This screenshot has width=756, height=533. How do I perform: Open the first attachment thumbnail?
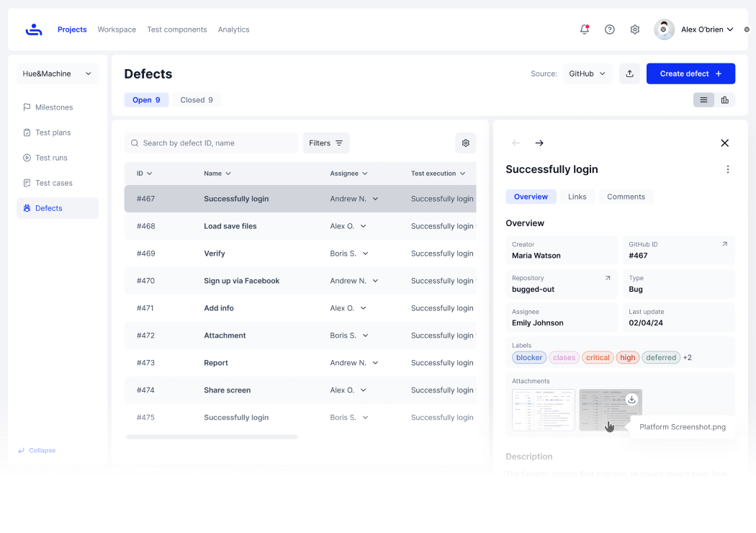tap(544, 410)
